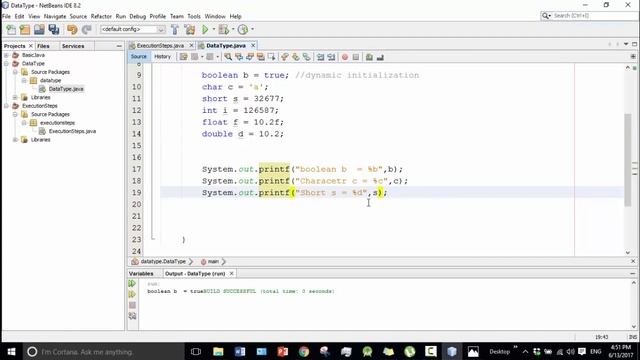
Task: Open the Profile Project dropdown arrow
Action: pyautogui.click(x=252, y=29)
